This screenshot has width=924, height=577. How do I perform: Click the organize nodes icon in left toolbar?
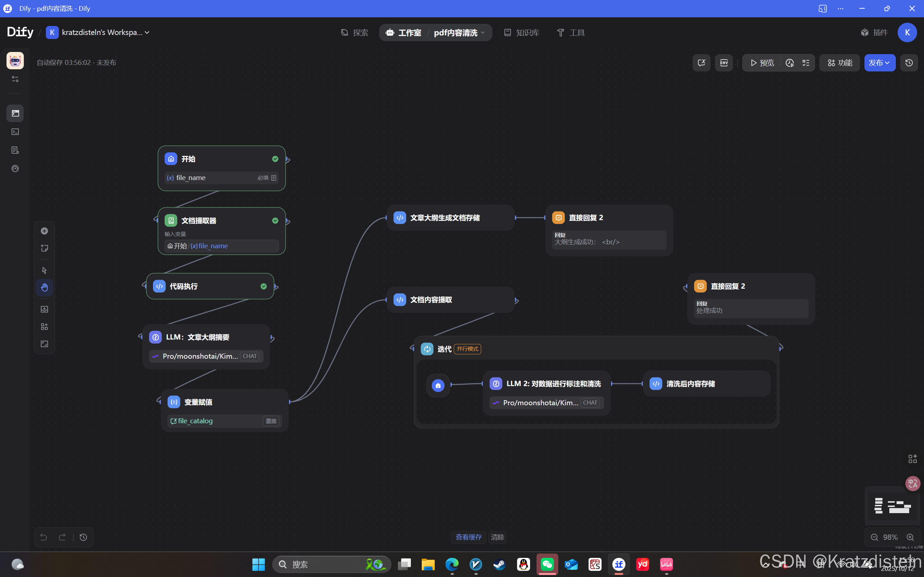click(x=44, y=327)
